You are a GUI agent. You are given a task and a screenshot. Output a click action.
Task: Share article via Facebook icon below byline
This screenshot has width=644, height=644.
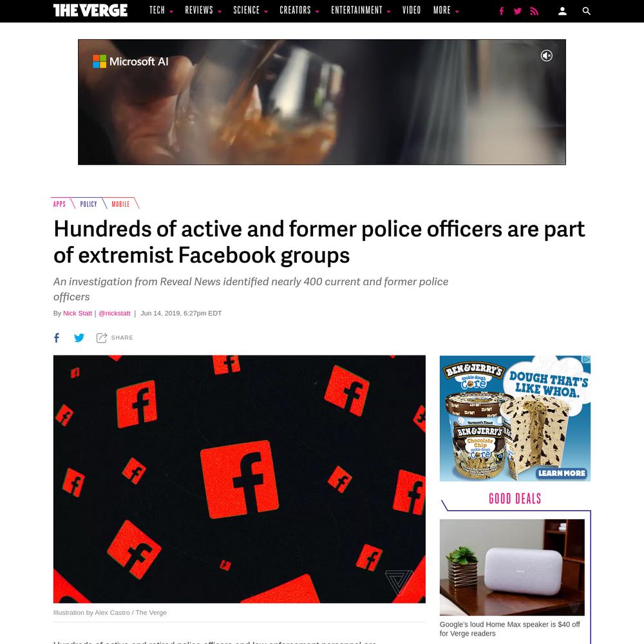pyautogui.click(x=57, y=337)
